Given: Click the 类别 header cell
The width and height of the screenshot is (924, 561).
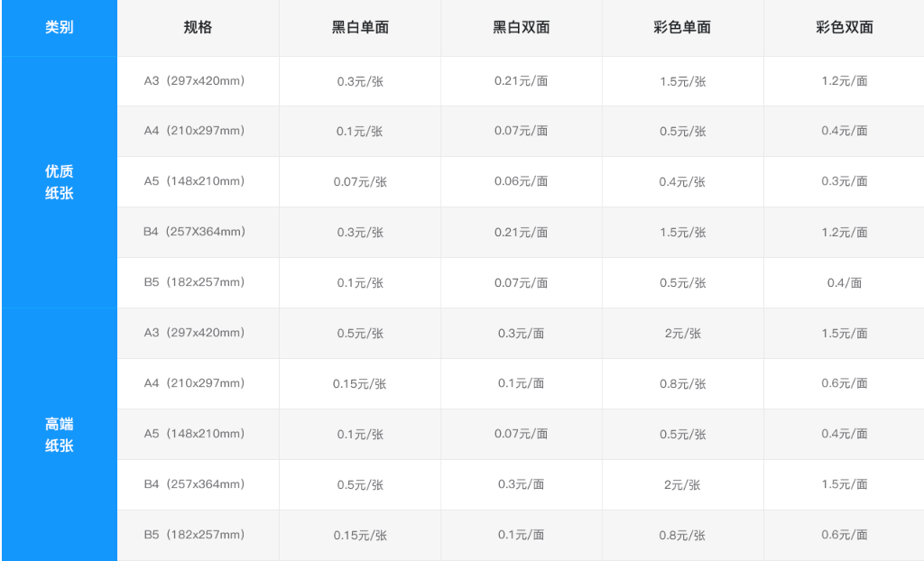Looking at the screenshot, I should (59, 28).
